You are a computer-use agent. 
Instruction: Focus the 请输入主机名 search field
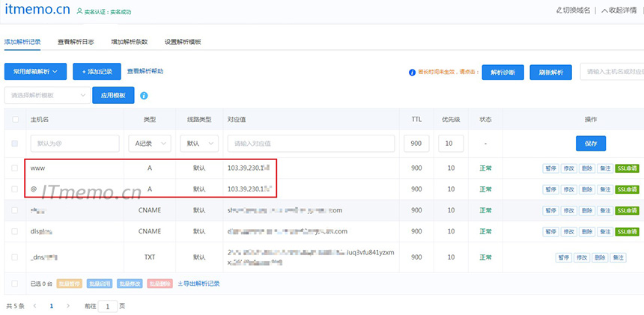pyautogui.click(x=612, y=72)
